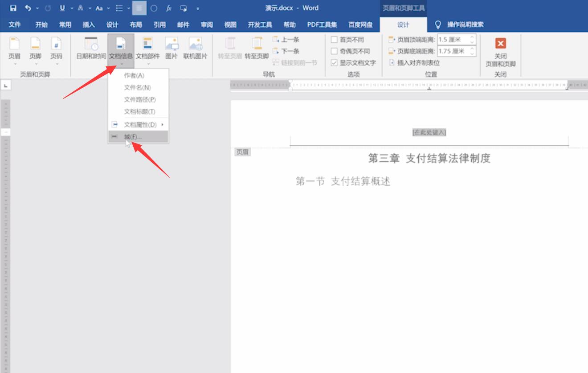
Task: Expand the bullet list dropdown arrow
Action: (x=128, y=8)
